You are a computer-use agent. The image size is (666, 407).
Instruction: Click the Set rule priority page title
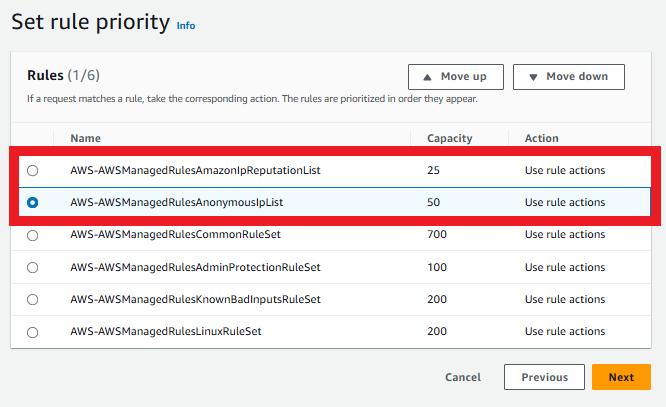coord(90,22)
